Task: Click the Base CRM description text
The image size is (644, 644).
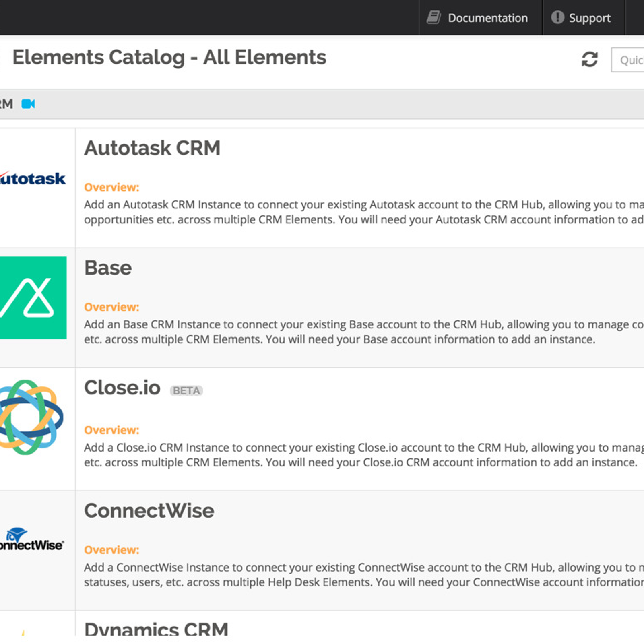Action: 364,332
